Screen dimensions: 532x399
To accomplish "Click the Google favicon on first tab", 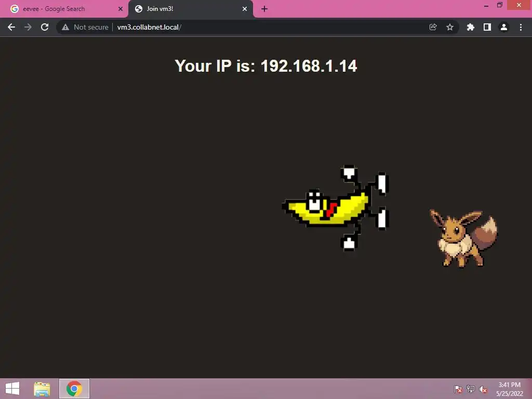I will click(x=14, y=9).
